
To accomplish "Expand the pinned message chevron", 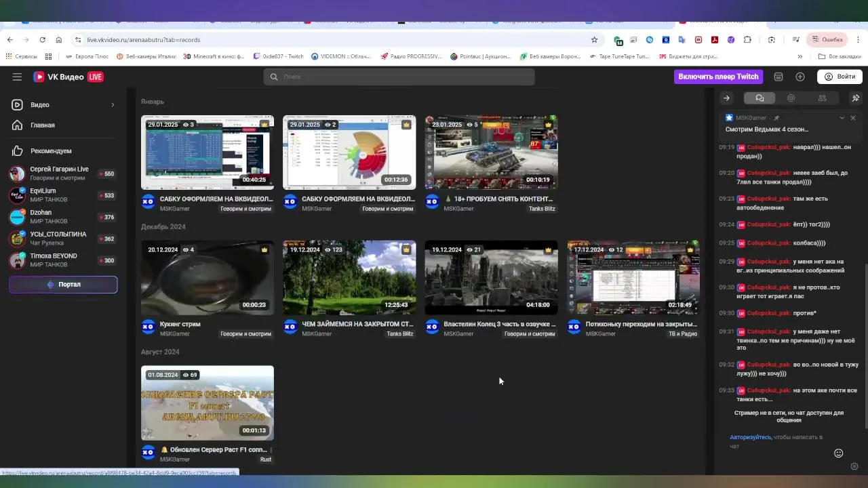I will pos(842,118).
